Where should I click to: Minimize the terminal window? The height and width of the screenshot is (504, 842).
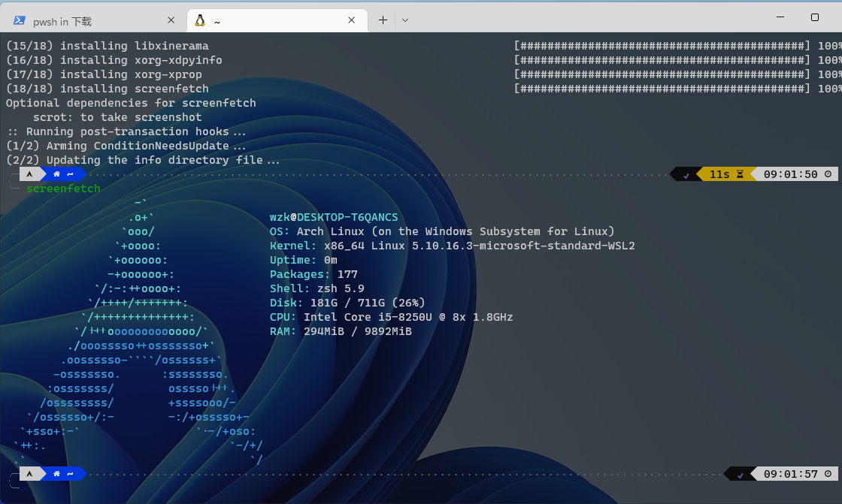point(780,17)
